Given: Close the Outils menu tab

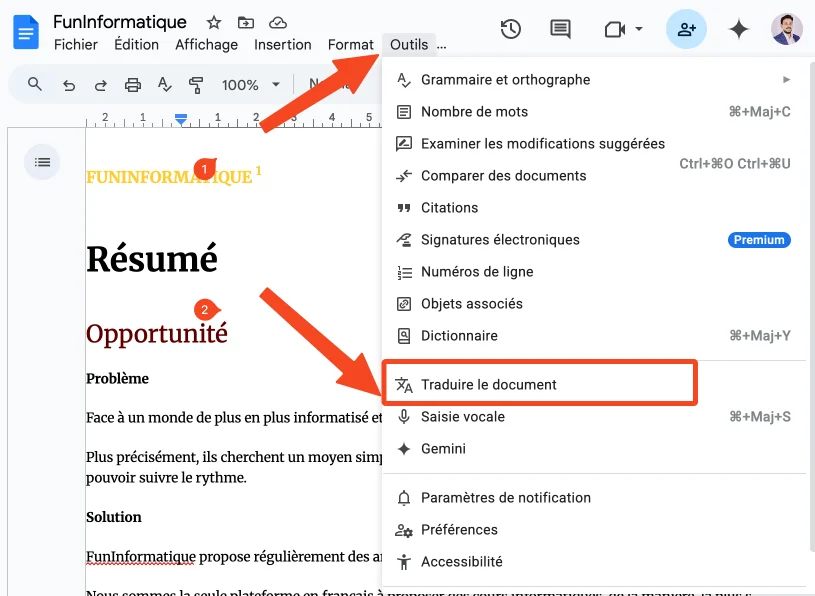Looking at the screenshot, I should point(409,45).
